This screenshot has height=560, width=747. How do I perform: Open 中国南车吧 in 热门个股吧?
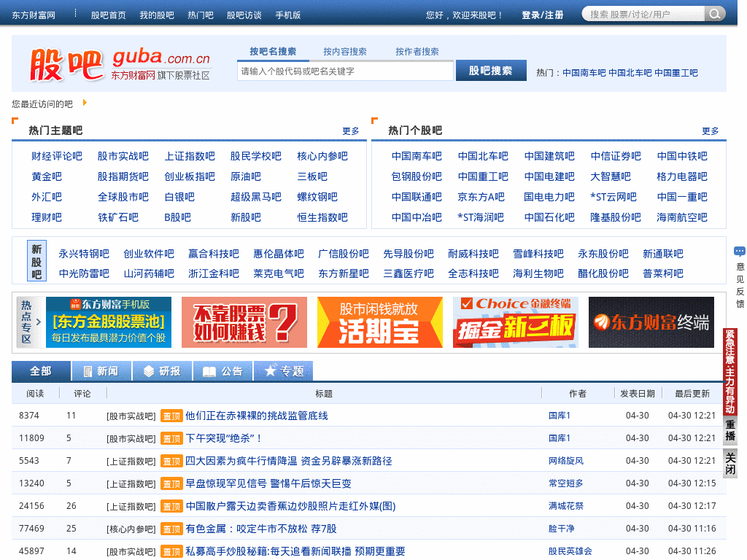point(417,156)
